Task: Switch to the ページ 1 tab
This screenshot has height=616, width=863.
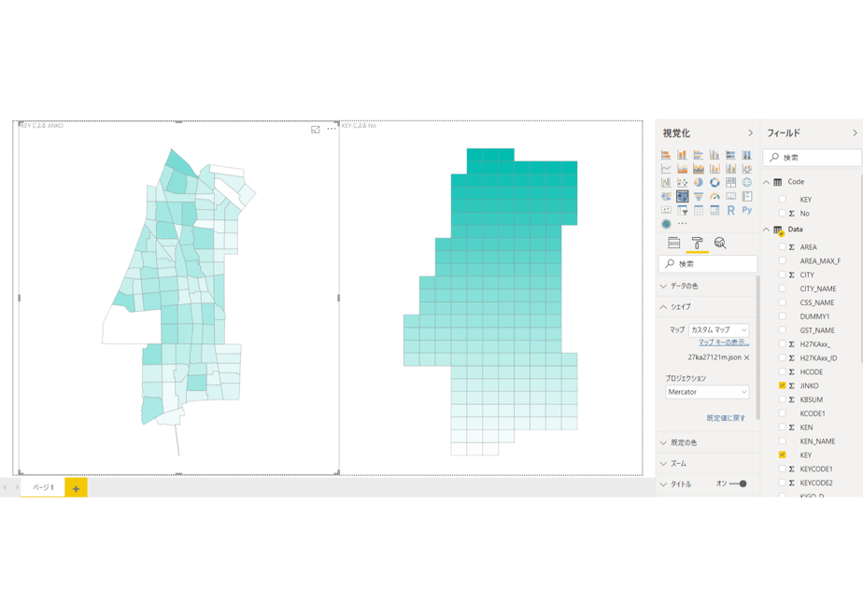Action: 43,487
